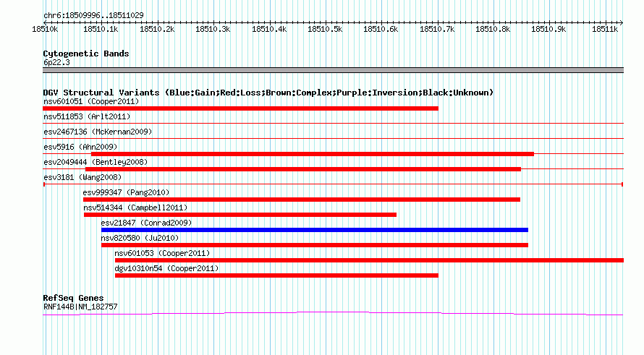The image size is (644, 355).
Task: Click the 18510.1k ruler tick label
Action: click(x=101, y=29)
